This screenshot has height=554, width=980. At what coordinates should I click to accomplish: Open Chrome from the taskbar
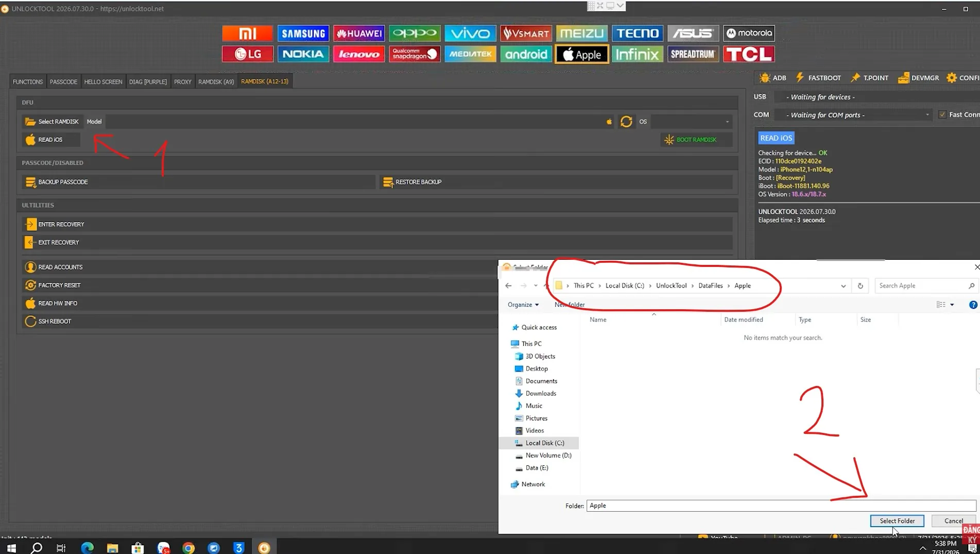[x=188, y=547]
